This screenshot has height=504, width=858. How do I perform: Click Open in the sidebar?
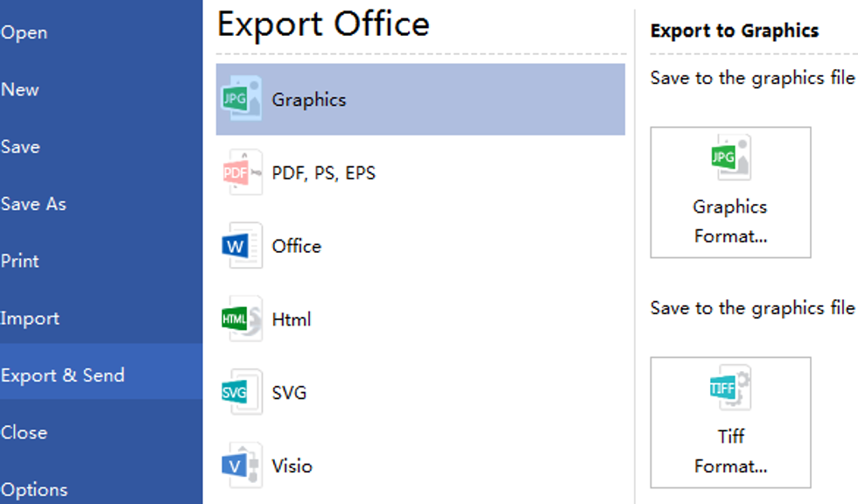(25, 32)
